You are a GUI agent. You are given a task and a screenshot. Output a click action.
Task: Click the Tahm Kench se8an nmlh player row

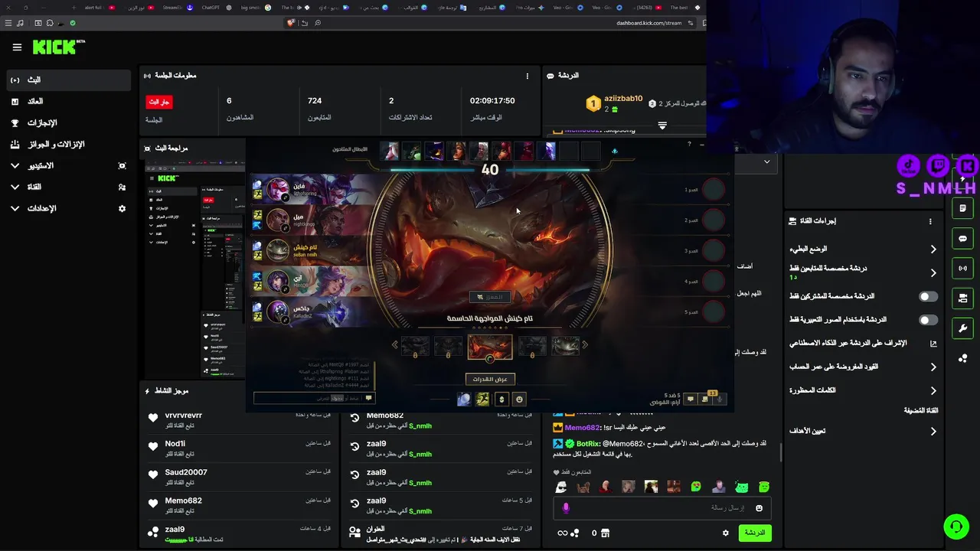(x=312, y=250)
